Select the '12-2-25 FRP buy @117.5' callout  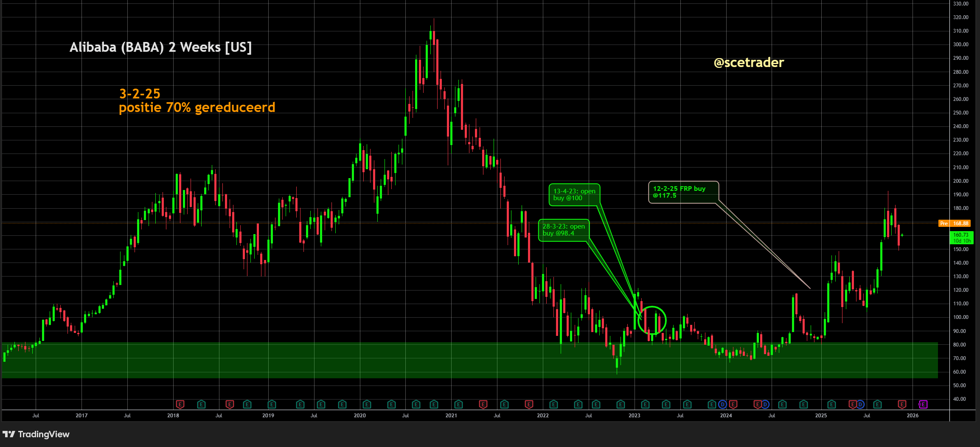pyautogui.click(x=683, y=192)
